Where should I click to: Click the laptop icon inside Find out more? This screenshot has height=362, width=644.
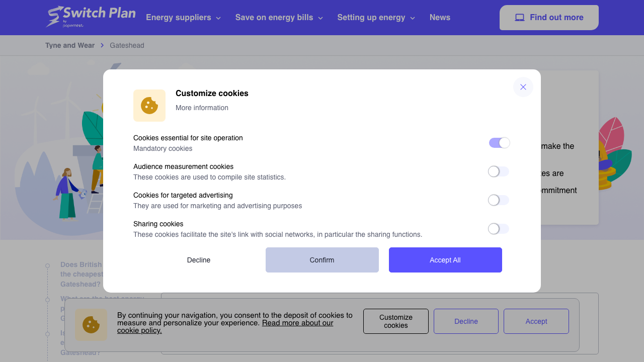point(519,17)
